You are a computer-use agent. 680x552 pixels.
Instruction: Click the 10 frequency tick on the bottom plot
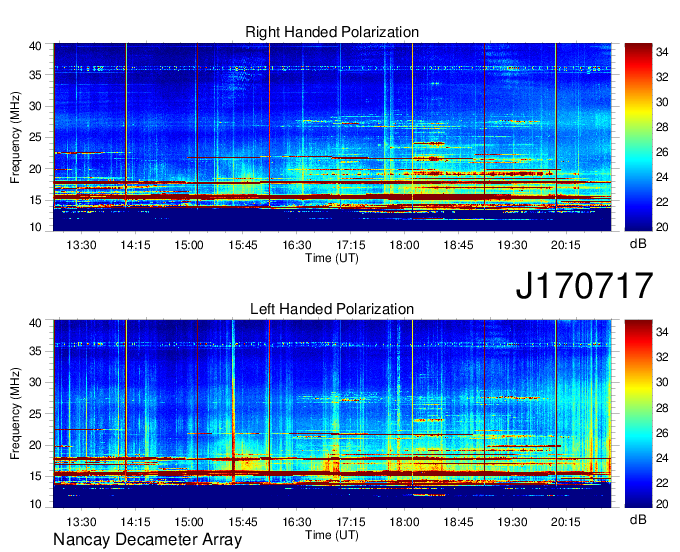click(35, 504)
